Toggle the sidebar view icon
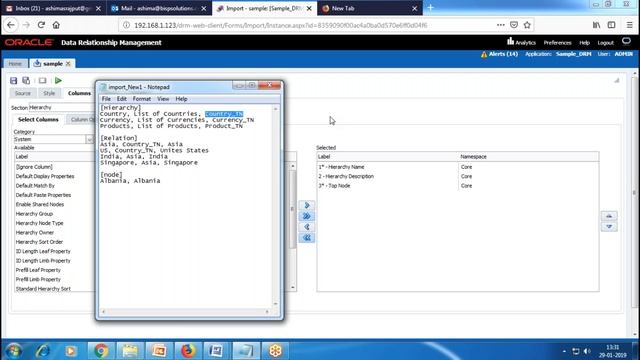This screenshot has height=360, width=640. (611, 25)
